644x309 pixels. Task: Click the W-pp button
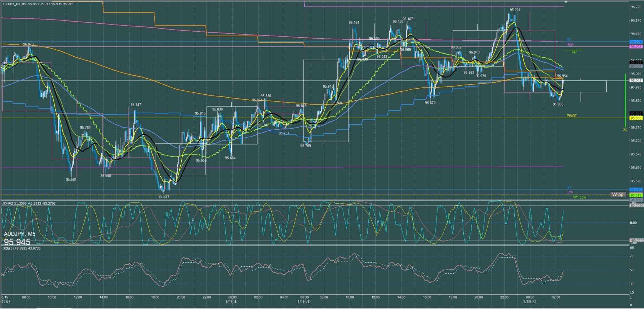point(617,194)
